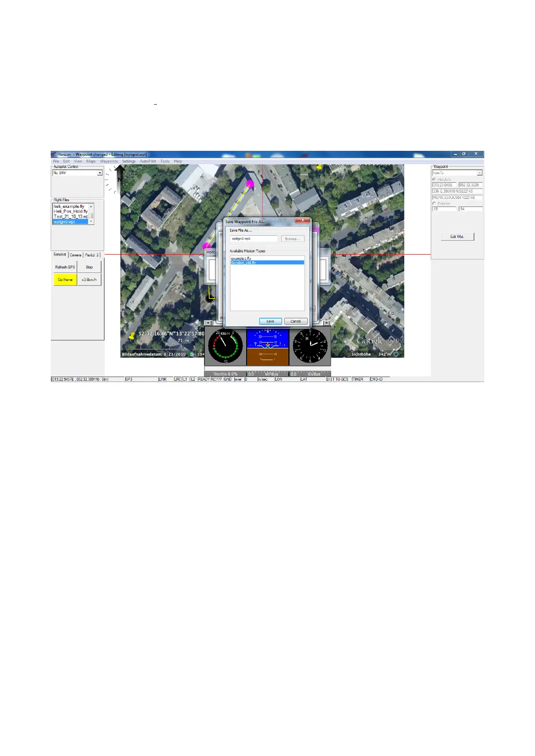Expand the No UAV autopilot dropdown
The width and height of the screenshot is (535, 756).
click(x=100, y=173)
